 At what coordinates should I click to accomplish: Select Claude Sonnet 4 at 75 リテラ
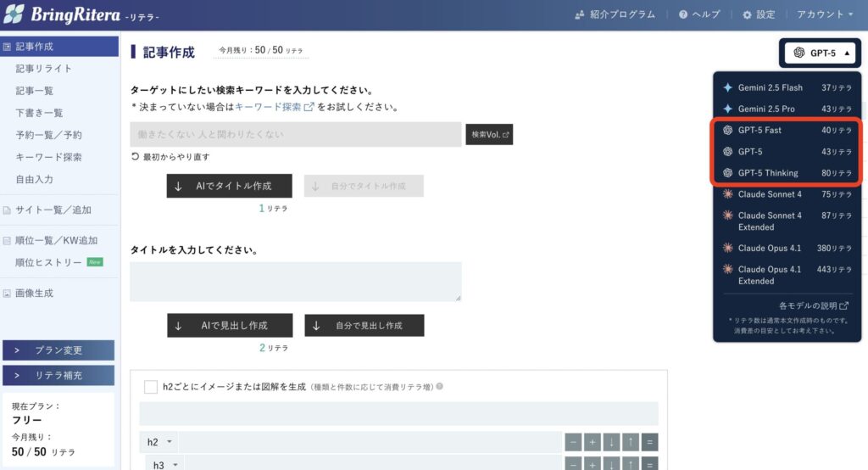tap(787, 194)
